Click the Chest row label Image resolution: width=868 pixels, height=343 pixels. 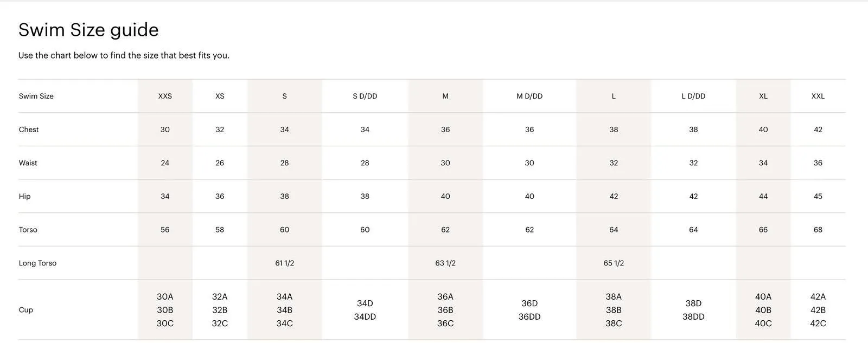pos(29,130)
